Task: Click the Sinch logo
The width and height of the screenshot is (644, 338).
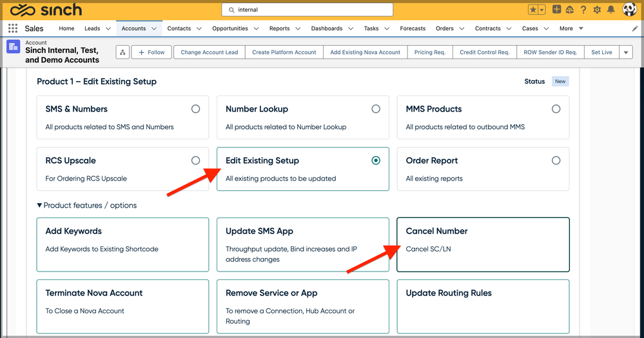Action: pyautogui.click(x=46, y=10)
